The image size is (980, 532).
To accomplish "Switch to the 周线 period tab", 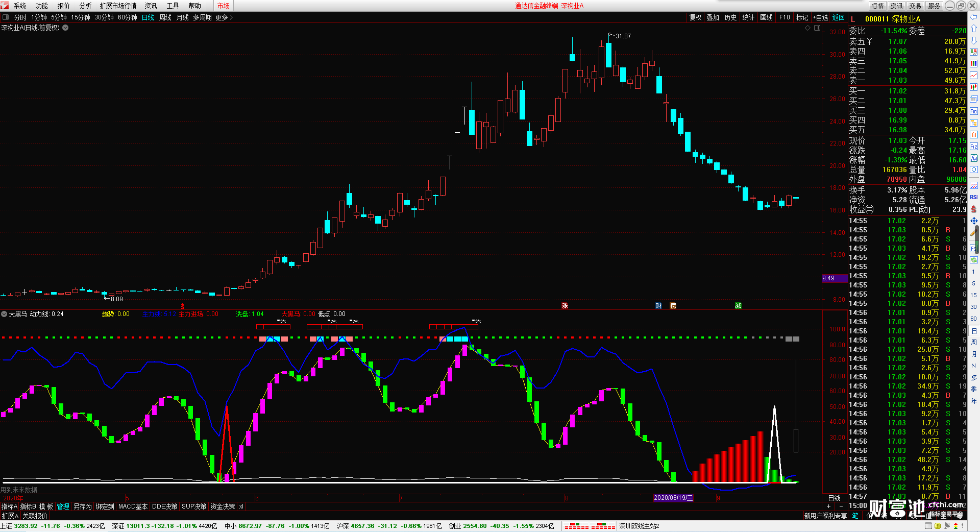I will (165, 17).
